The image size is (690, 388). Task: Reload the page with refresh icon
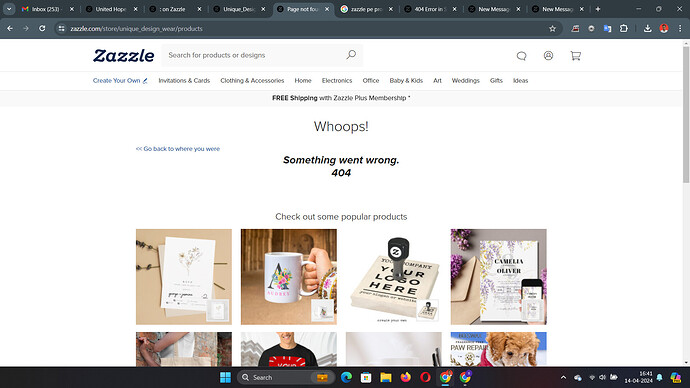click(42, 29)
